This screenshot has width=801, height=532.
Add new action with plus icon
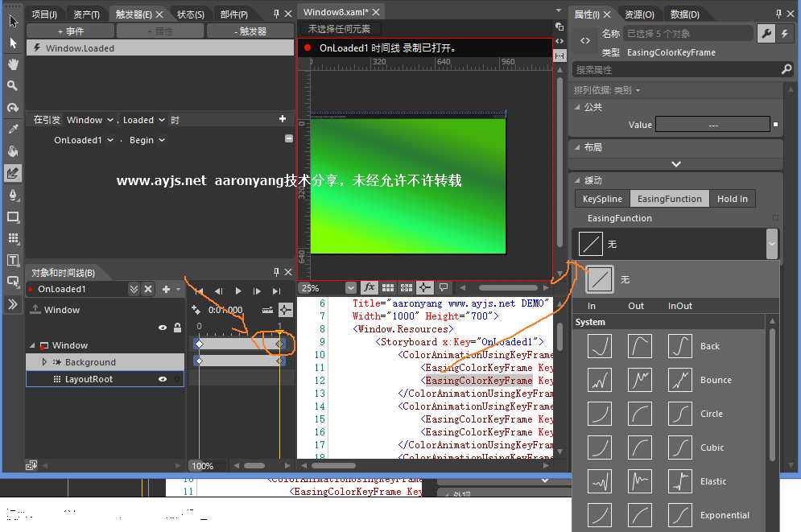click(283, 119)
